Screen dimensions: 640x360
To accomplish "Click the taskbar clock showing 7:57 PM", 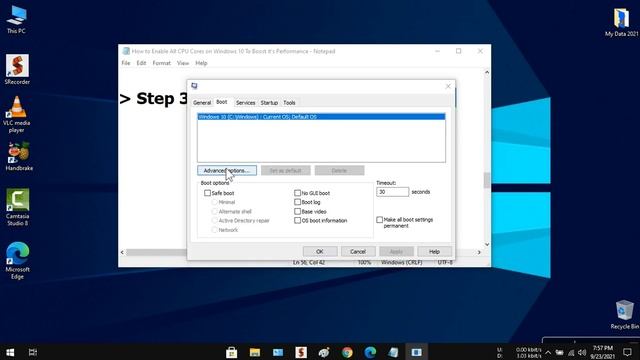I will point(602,352).
